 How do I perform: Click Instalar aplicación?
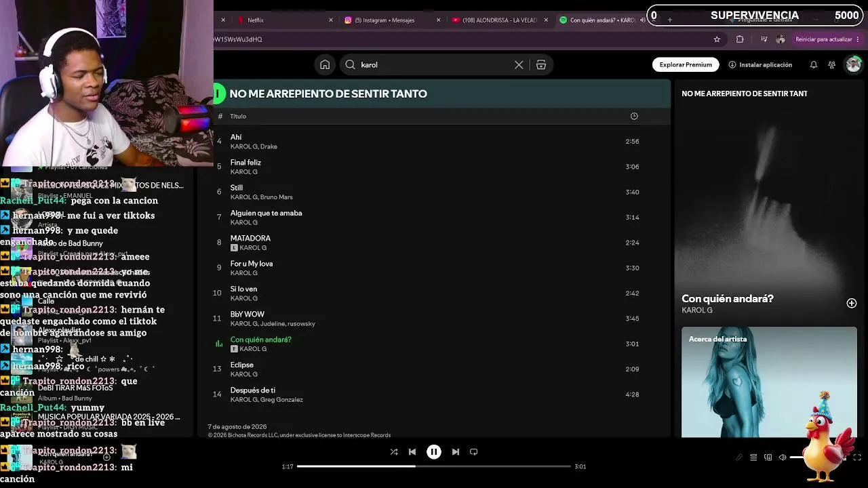pyautogui.click(x=760, y=64)
